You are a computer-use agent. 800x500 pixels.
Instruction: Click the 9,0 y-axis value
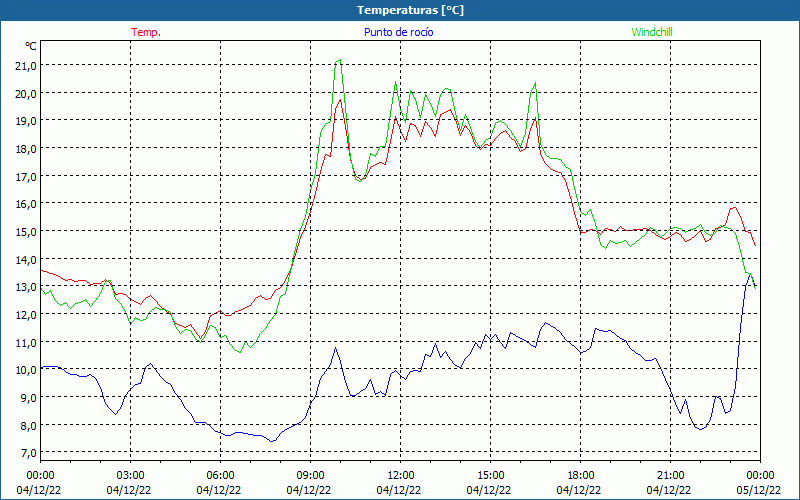tap(27, 397)
